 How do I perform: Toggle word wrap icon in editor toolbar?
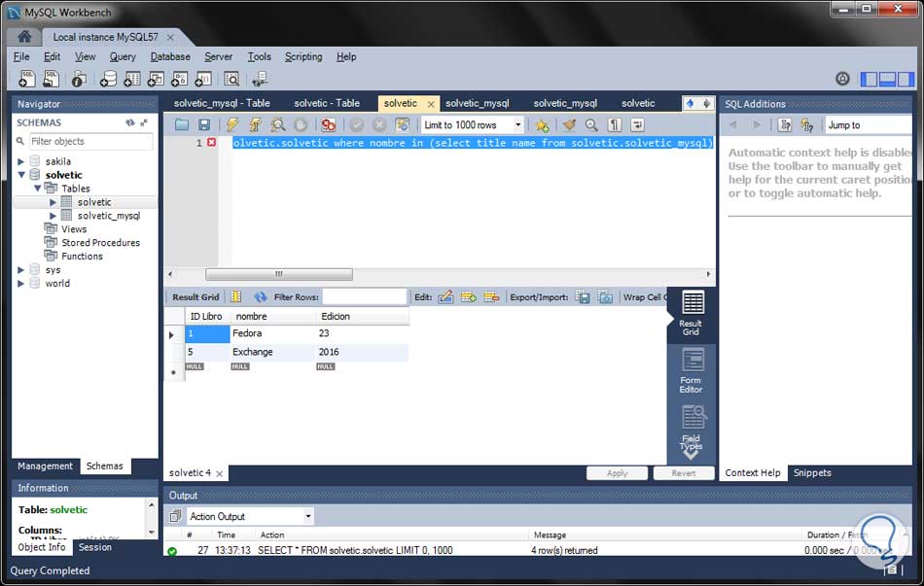point(637,124)
